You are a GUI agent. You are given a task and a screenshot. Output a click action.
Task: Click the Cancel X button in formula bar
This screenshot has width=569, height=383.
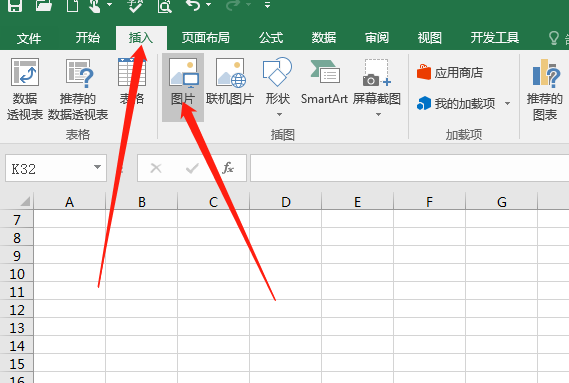[156, 168]
